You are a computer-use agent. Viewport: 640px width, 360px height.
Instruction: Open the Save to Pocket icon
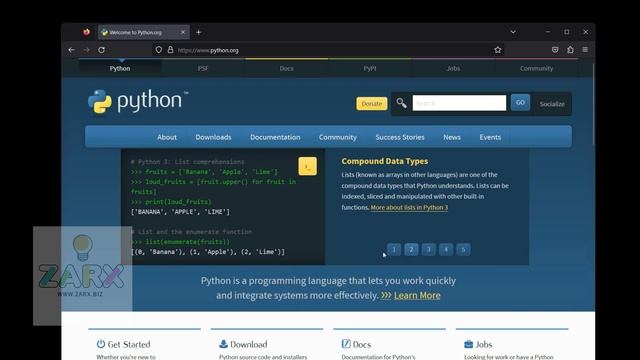[x=555, y=50]
